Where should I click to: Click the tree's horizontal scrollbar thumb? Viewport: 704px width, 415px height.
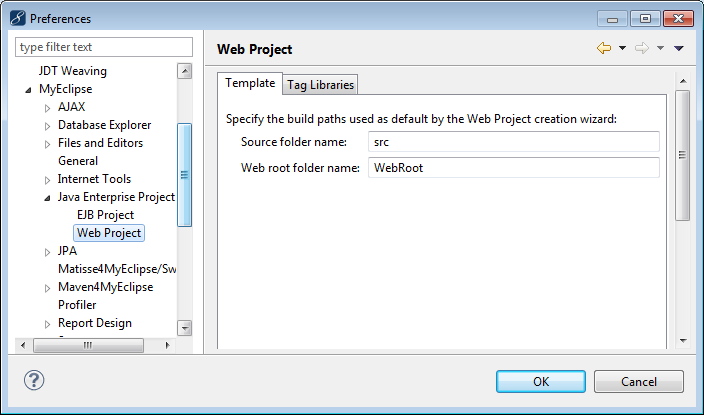87,345
